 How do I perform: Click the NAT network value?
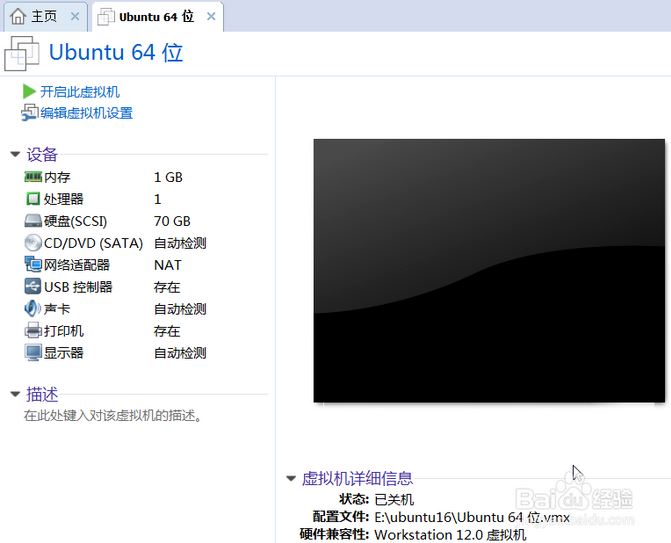click(168, 265)
